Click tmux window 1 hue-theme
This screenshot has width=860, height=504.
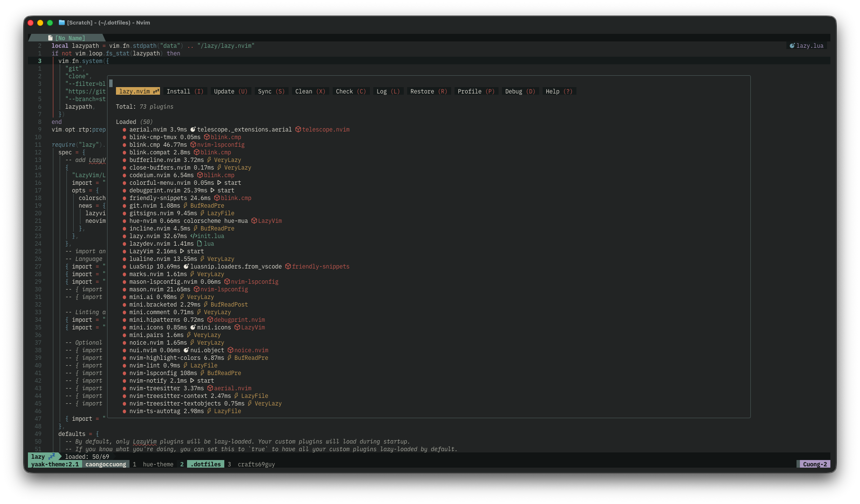tap(153, 464)
